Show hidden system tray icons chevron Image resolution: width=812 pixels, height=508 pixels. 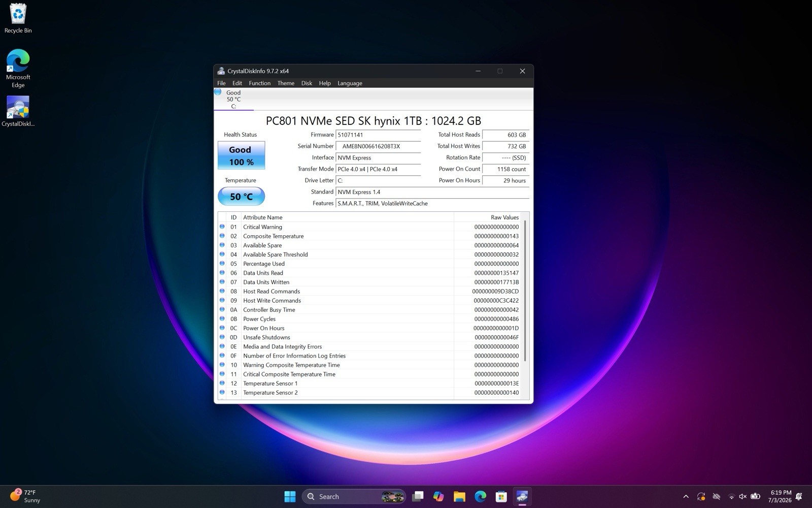pyautogui.click(x=686, y=496)
